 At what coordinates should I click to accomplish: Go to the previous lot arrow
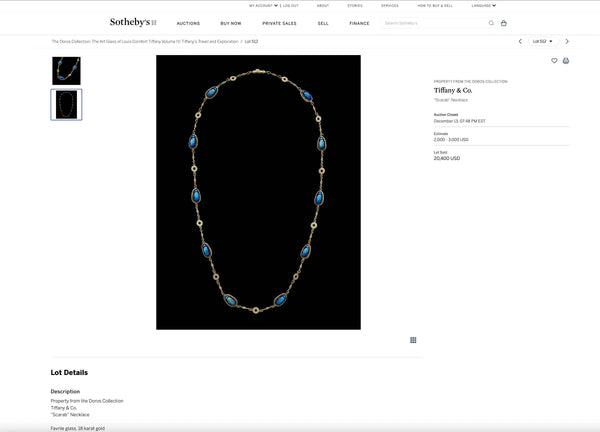[x=520, y=41]
